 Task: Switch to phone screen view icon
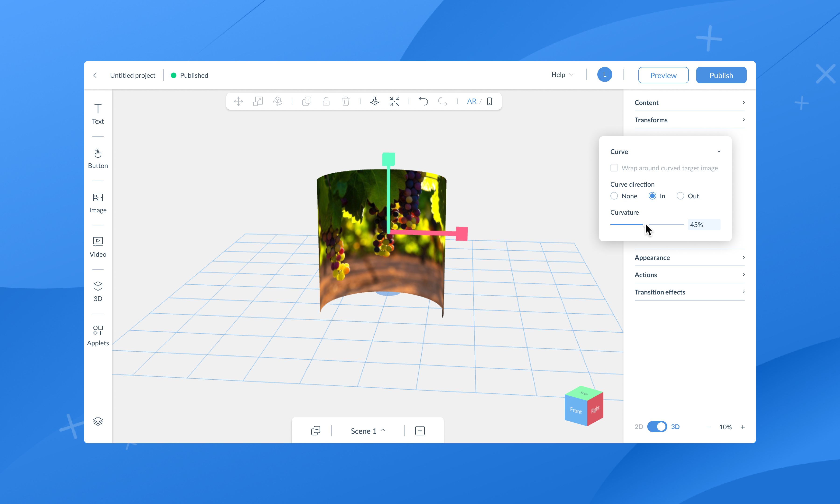tap(490, 101)
